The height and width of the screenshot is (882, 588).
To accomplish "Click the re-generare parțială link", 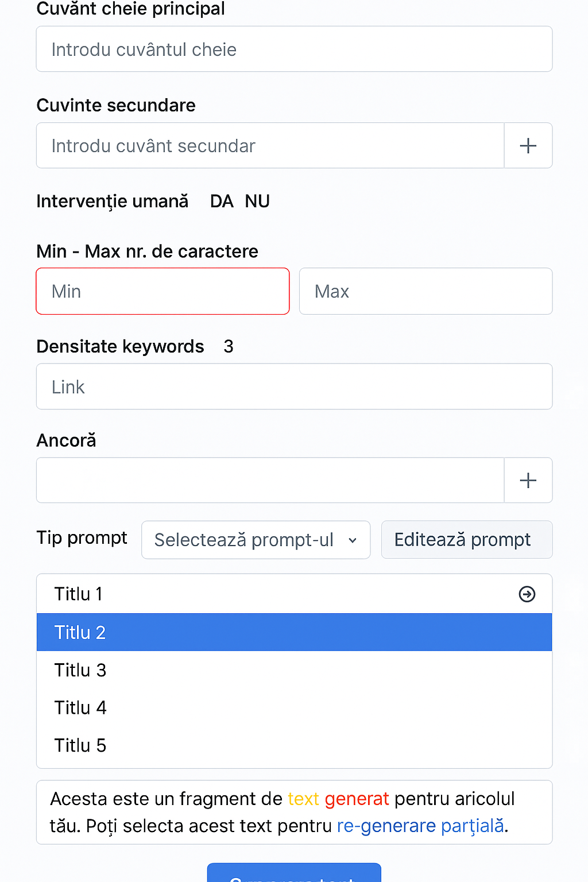I will [x=420, y=826].
